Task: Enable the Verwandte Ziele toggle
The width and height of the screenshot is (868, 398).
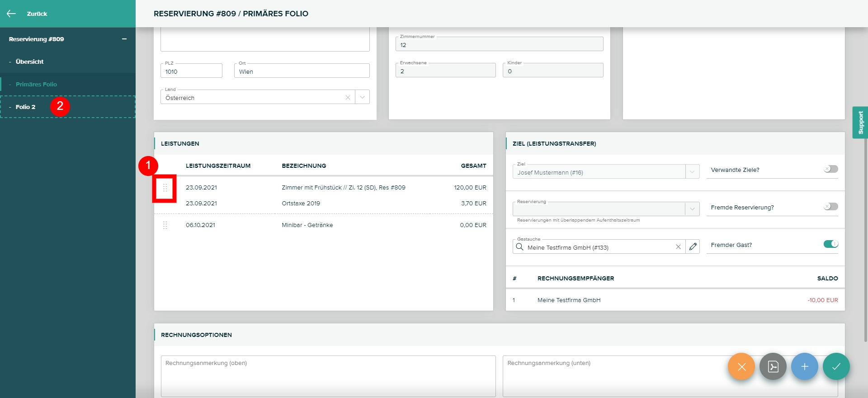Action: pyautogui.click(x=830, y=169)
